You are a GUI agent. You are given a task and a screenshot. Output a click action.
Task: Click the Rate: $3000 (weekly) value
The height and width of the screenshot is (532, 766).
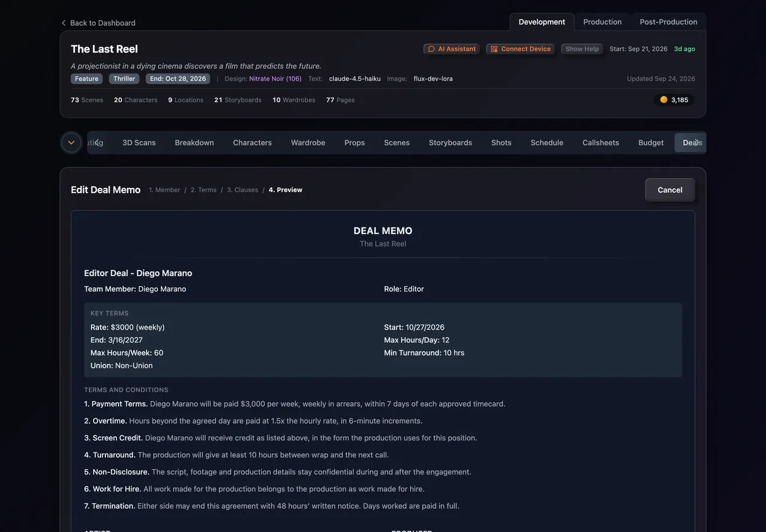127,327
